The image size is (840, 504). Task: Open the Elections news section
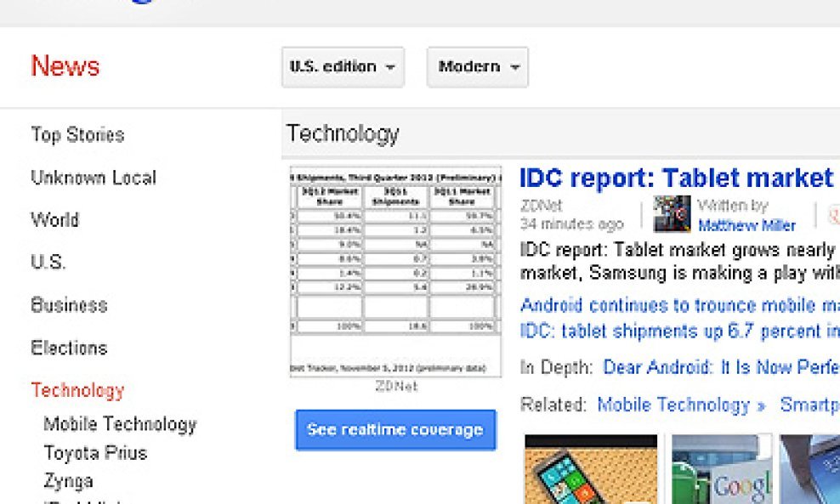click(x=69, y=348)
